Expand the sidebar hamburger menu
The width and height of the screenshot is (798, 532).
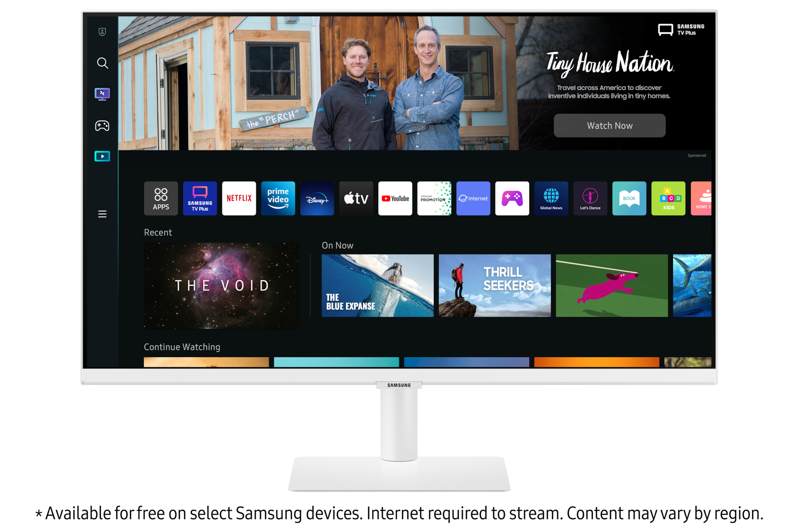pos(102,213)
